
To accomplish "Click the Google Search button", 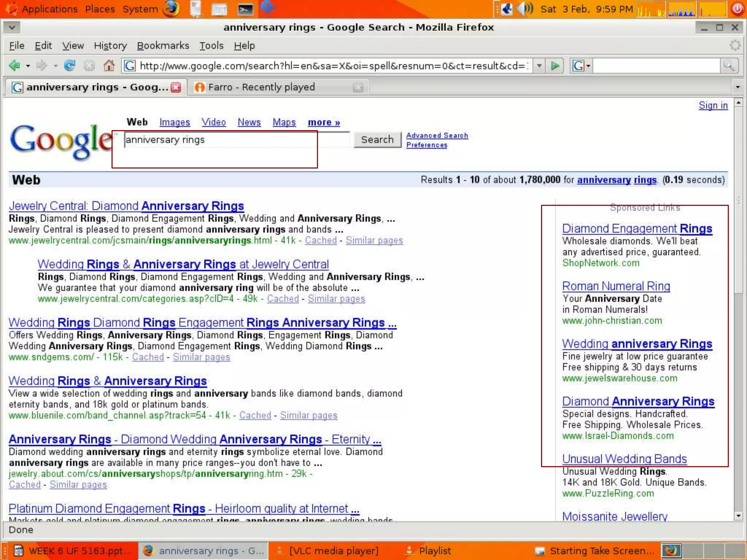I will click(x=377, y=140).
